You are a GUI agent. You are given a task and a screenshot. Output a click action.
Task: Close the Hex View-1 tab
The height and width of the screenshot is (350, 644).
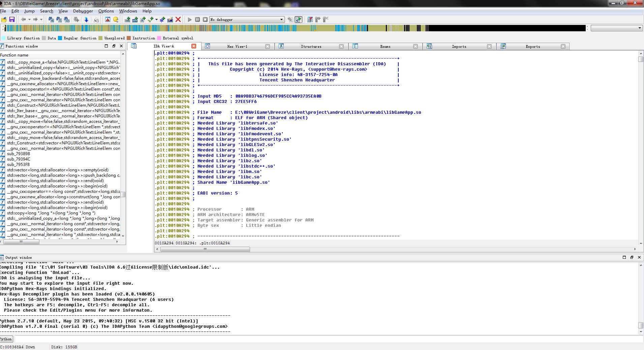click(268, 46)
